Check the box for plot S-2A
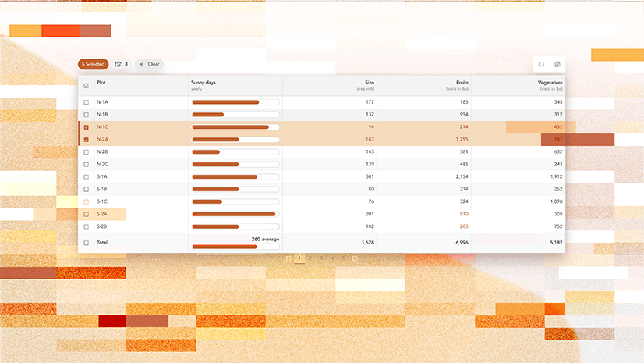The image size is (644, 363). coord(87,214)
